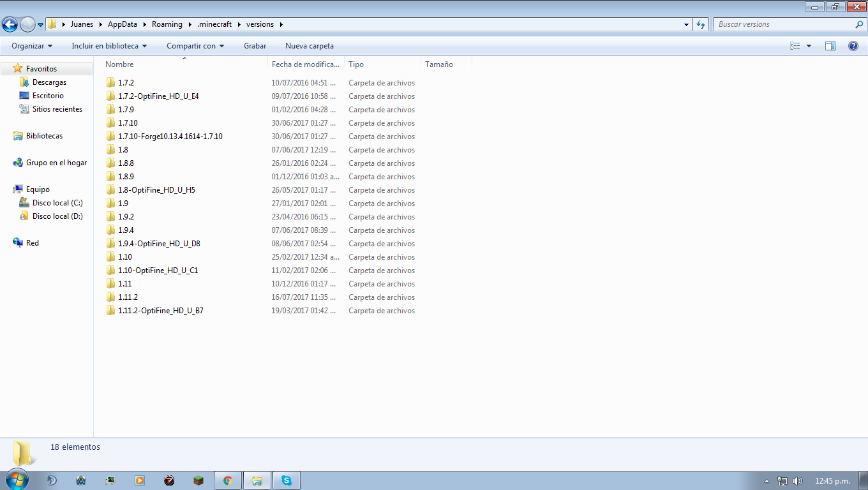Viewport: 868px width, 490px height.
Task: Select the folder name 1.9.4-OptiFine_HD_U_D8
Action: (159, 244)
